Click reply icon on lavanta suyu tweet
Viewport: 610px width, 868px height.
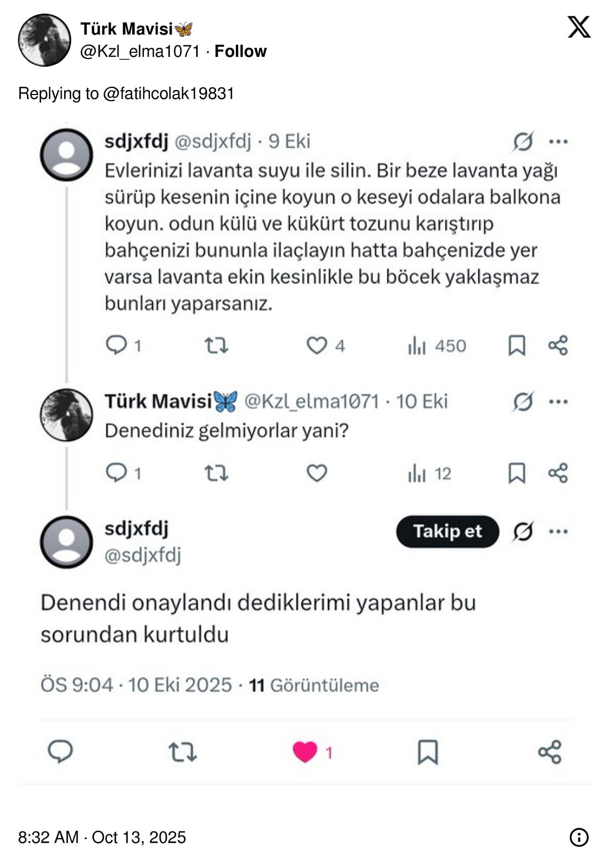116,346
